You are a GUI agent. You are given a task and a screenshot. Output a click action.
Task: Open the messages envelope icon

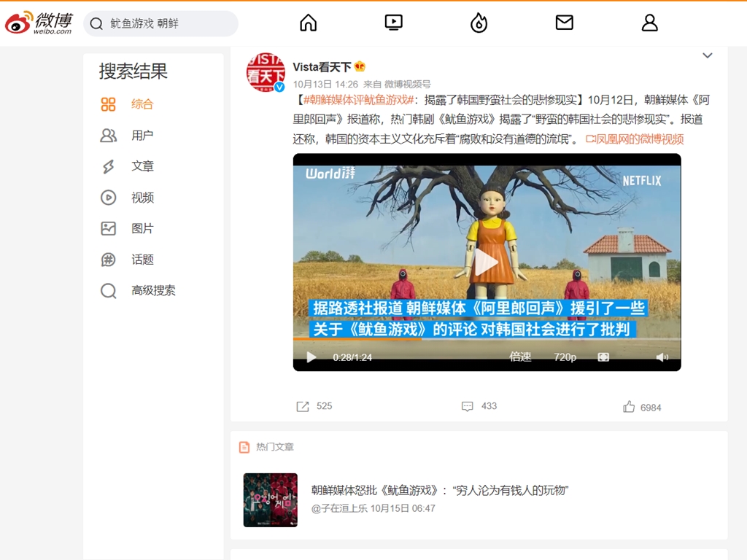(565, 23)
